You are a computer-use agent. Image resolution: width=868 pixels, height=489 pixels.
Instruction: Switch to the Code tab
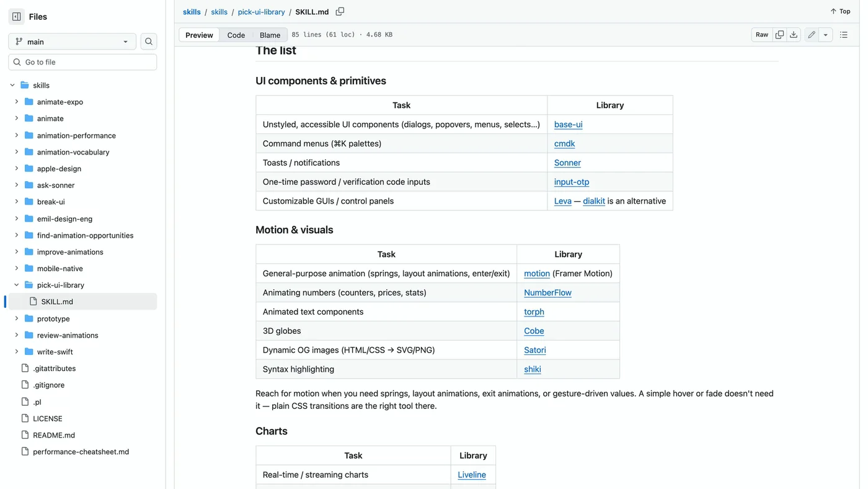coord(236,35)
